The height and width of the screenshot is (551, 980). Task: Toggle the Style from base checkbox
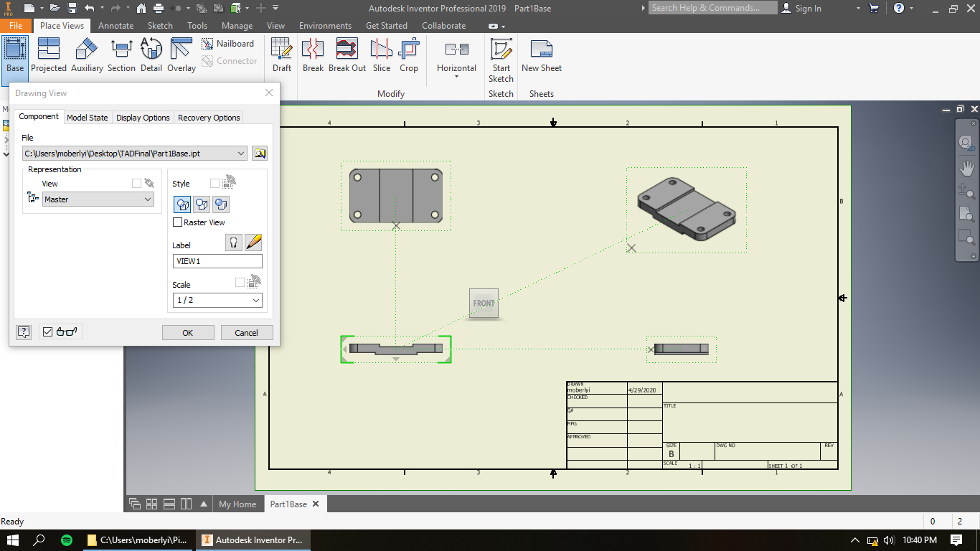215,184
